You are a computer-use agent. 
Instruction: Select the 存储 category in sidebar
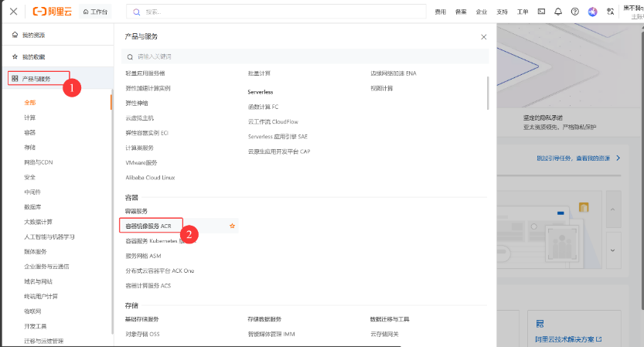point(30,148)
